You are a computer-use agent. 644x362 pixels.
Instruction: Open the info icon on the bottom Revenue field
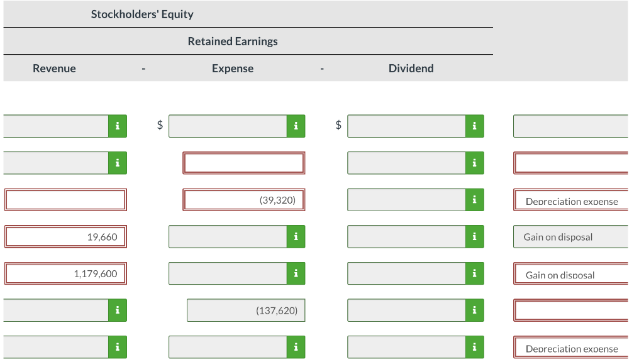116,346
